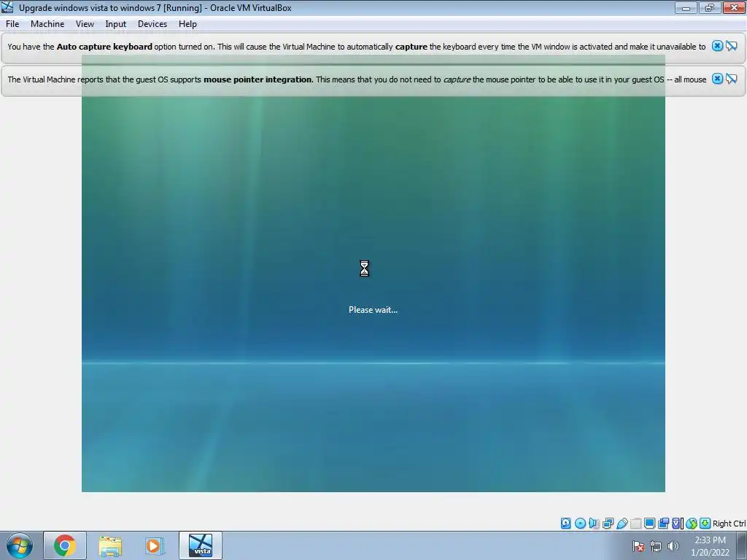This screenshot has width=747, height=560.
Task: Click the Please wait text in the VM
Action: [373, 310]
